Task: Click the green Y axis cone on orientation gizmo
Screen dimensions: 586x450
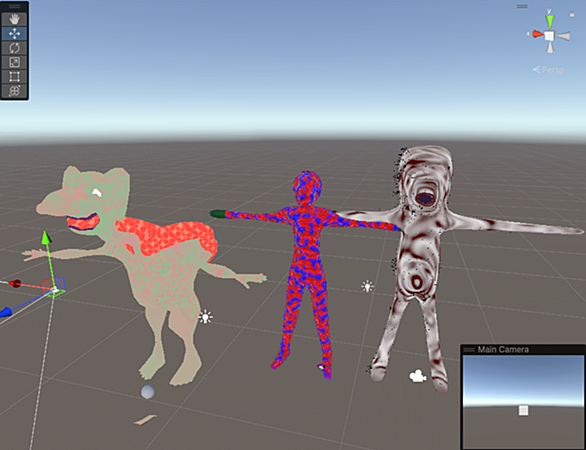Action: tap(549, 21)
